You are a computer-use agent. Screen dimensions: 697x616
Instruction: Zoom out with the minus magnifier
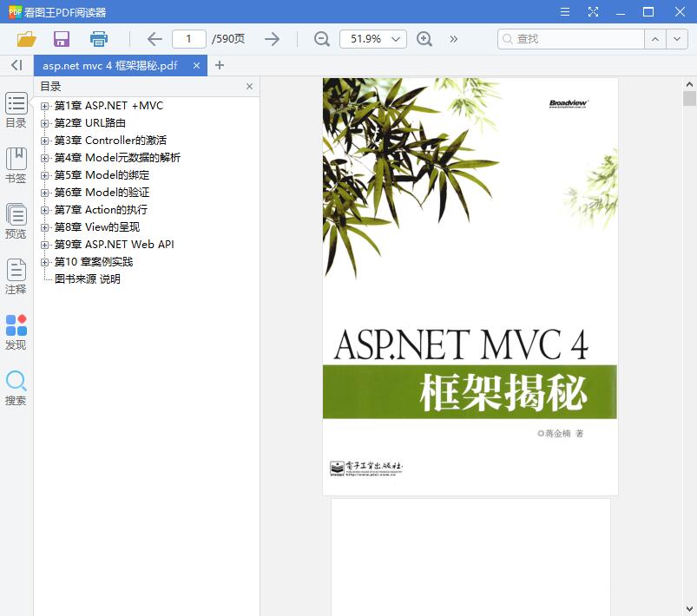321,39
